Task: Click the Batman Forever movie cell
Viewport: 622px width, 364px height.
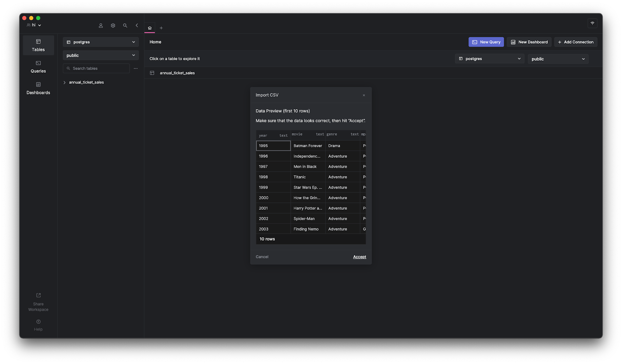Action: click(308, 146)
